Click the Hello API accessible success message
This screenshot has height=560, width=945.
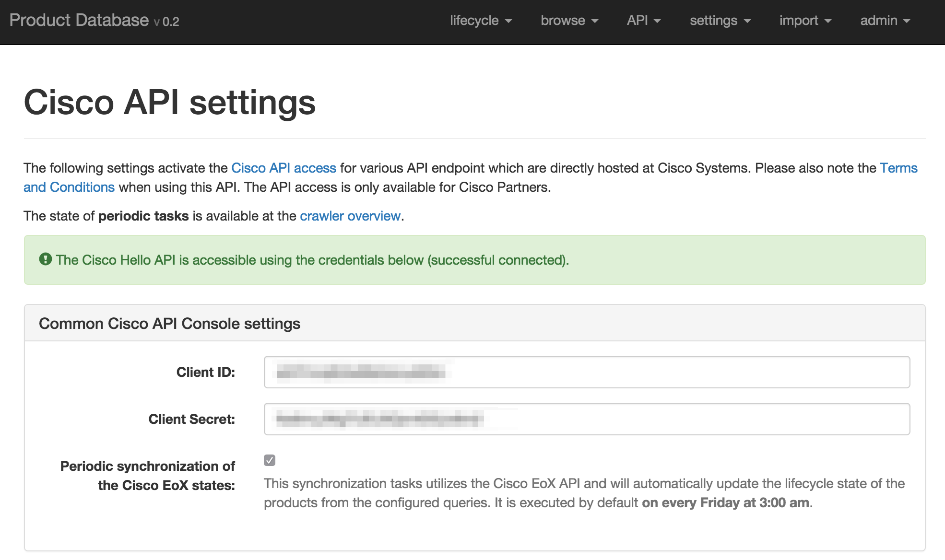click(x=312, y=260)
